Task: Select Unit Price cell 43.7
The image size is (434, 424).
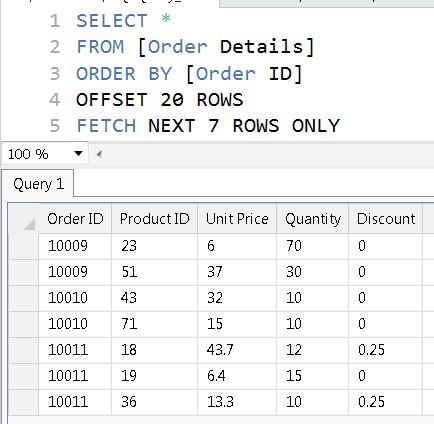Action: point(237,350)
